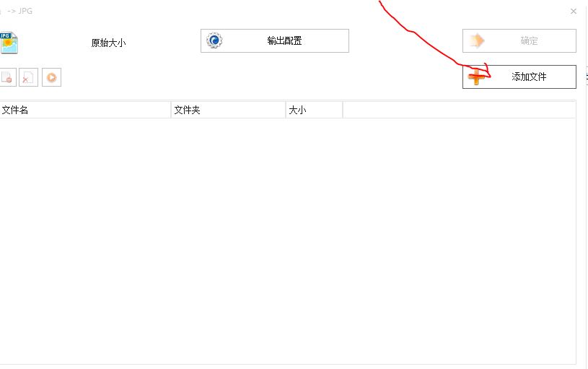
Task: Click the JPG format image icon
Action: pos(8,43)
